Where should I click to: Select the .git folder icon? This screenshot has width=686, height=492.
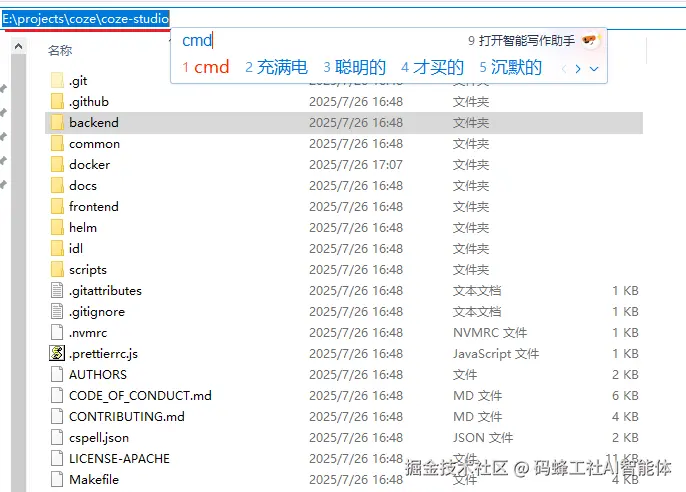tap(57, 80)
